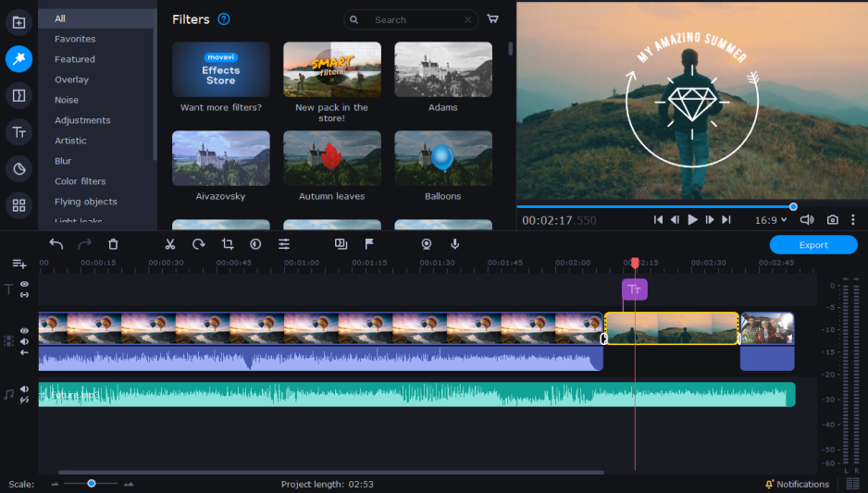Open the Color adjustments icon

[x=255, y=244]
